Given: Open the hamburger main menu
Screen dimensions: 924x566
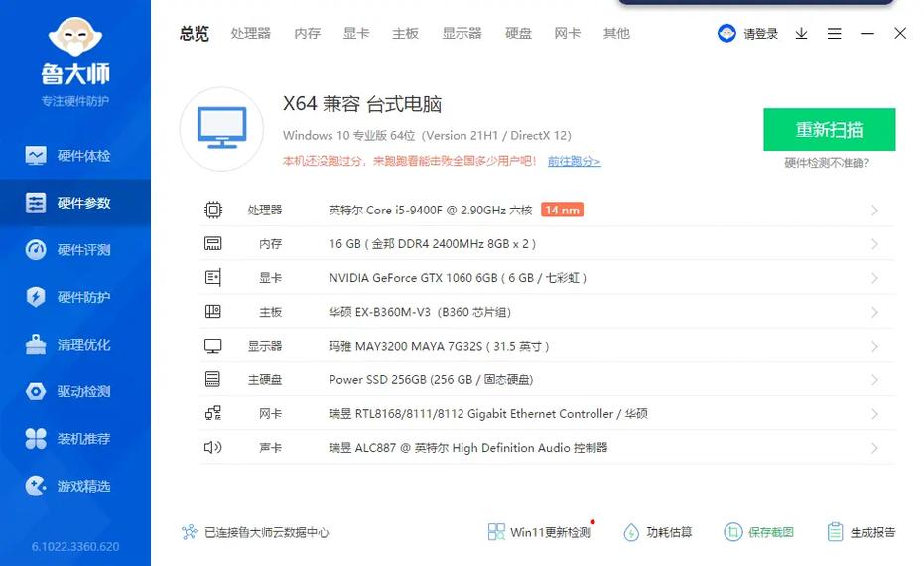Looking at the screenshot, I should 834,34.
